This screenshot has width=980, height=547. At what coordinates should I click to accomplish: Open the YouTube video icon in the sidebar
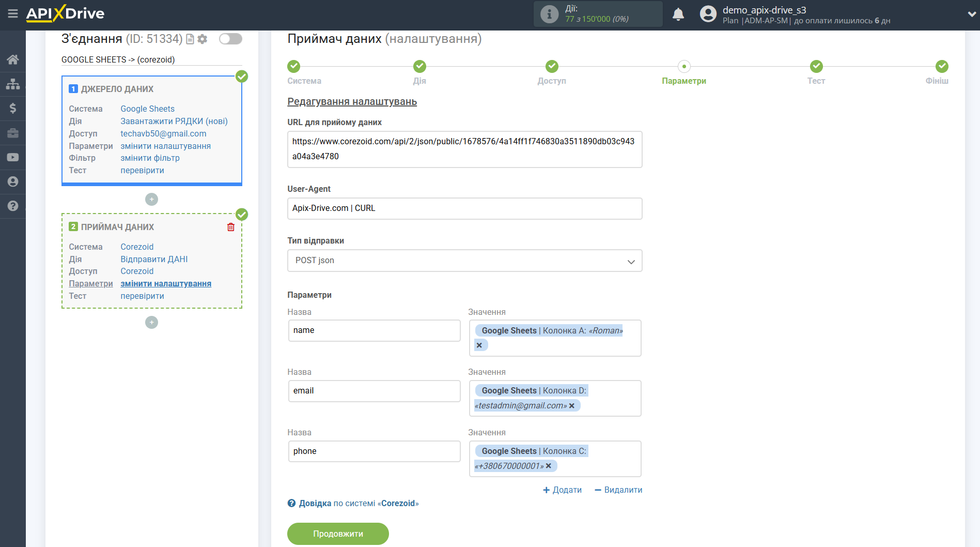tap(13, 157)
